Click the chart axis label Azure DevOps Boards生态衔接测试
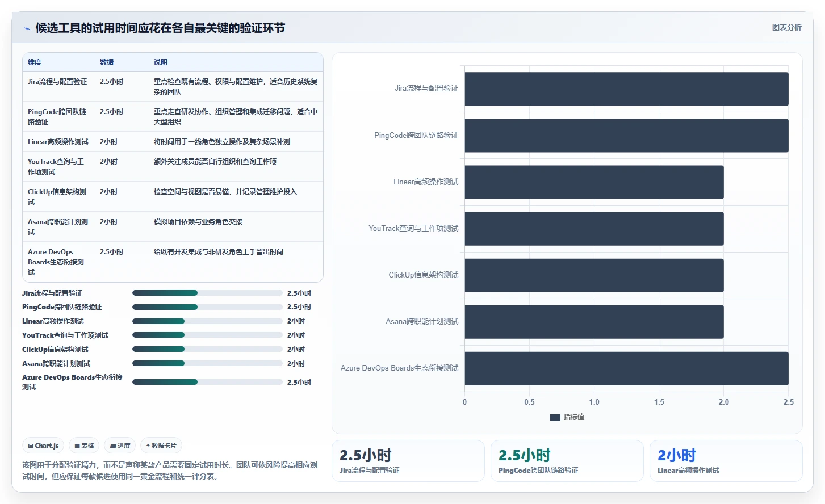825x504 pixels. coord(400,368)
